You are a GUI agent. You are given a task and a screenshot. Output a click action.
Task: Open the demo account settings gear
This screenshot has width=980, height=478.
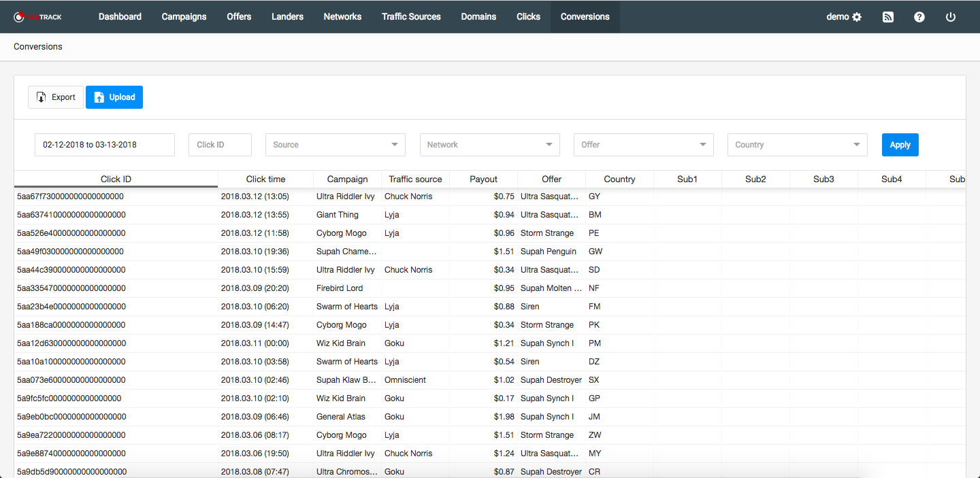click(857, 17)
